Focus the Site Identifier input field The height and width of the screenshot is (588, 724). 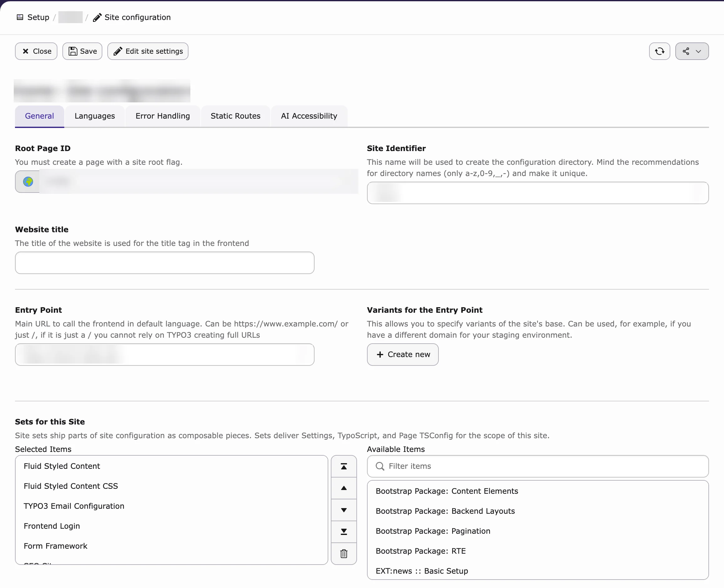pyautogui.click(x=538, y=193)
